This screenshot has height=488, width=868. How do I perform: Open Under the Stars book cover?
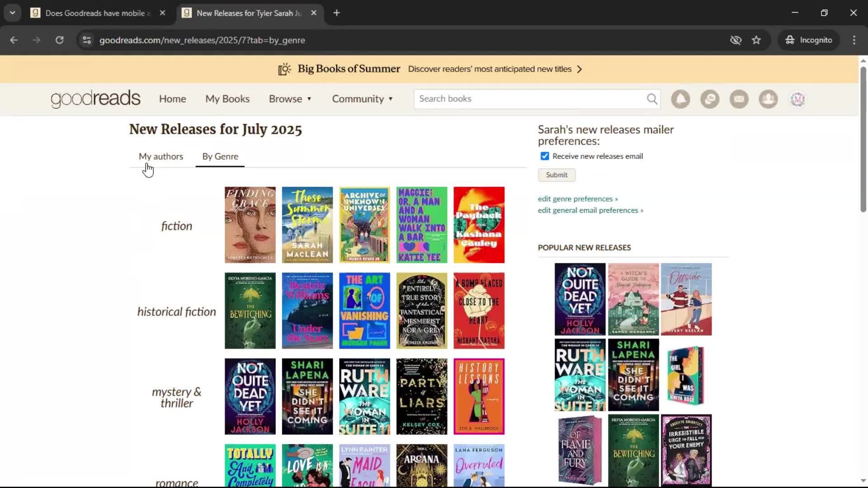click(307, 311)
